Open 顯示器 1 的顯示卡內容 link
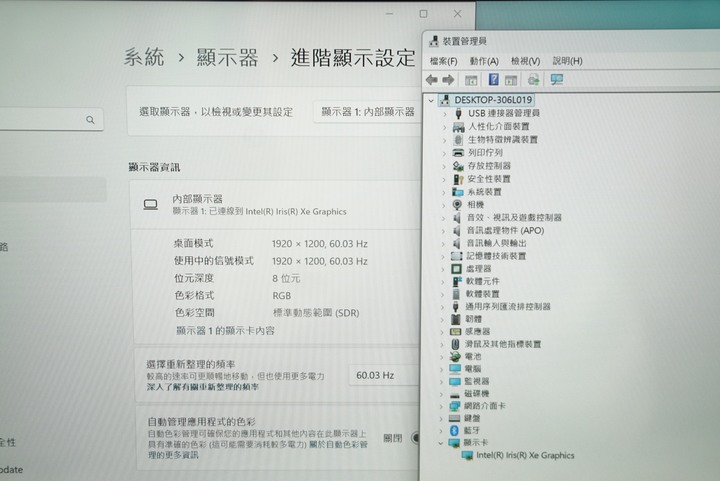 tap(225, 330)
